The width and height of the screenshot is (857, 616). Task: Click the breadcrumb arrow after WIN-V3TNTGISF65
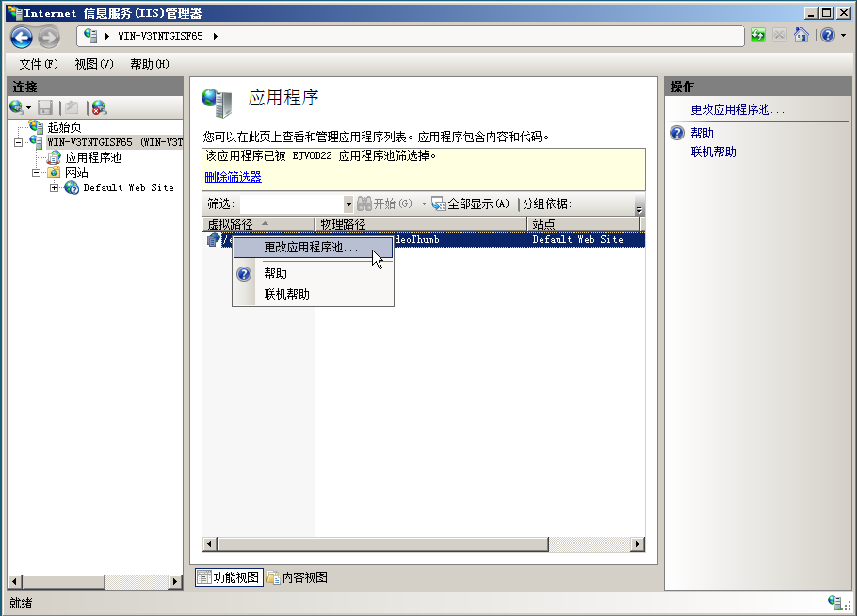(216, 36)
